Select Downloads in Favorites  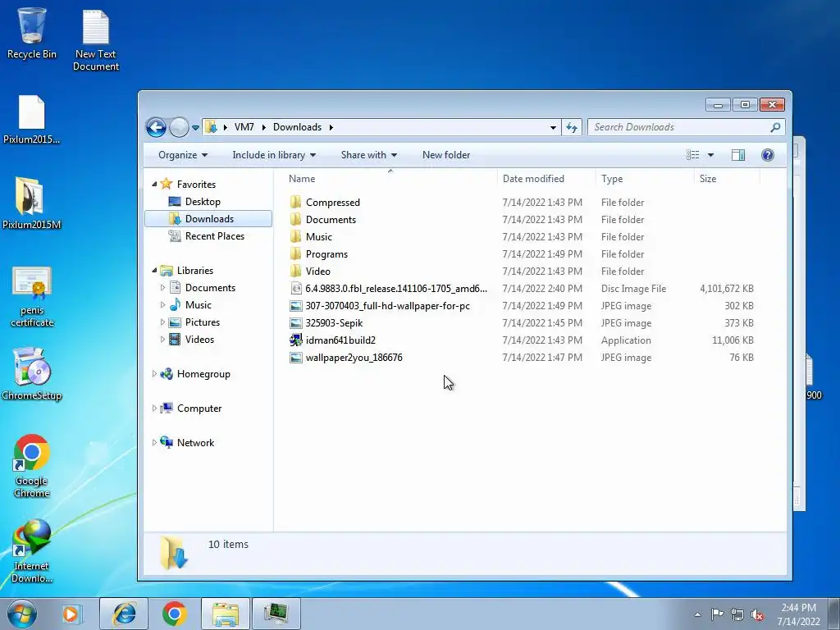(208, 218)
